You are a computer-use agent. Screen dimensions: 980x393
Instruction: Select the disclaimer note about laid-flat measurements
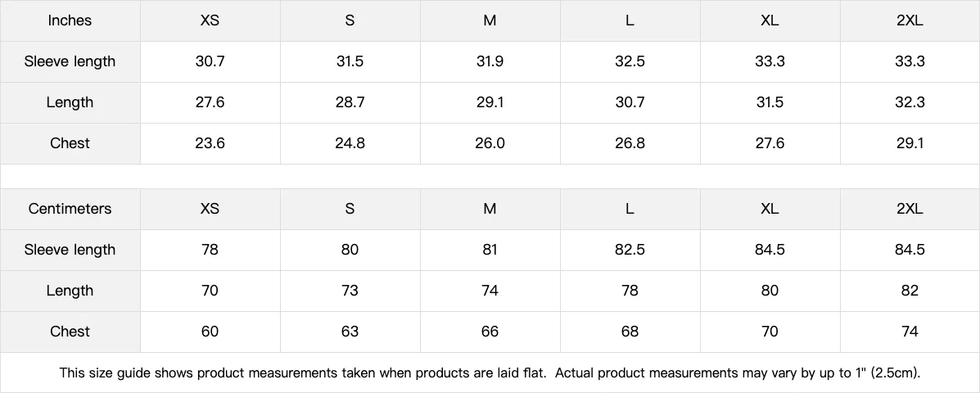[490, 373]
